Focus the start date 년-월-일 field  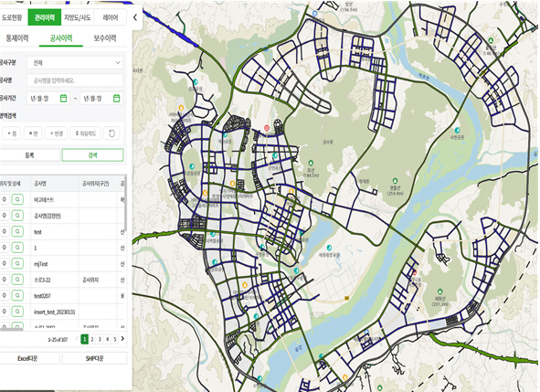click(x=48, y=99)
